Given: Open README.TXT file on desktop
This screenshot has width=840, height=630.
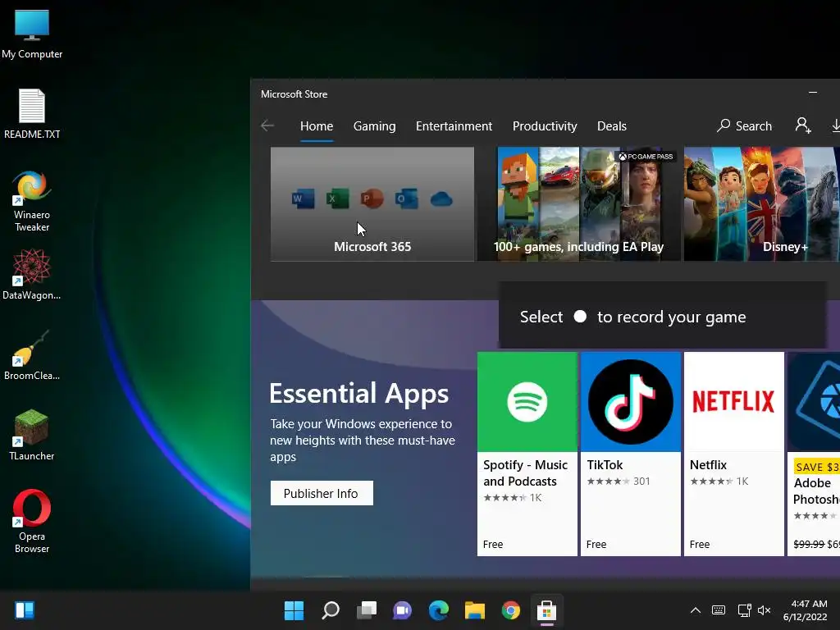Looking at the screenshot, I should [x=32, y=113].
